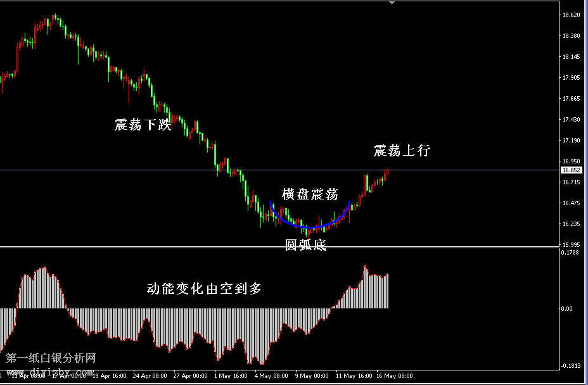Click the '16 May 08:00' time label

395,376
